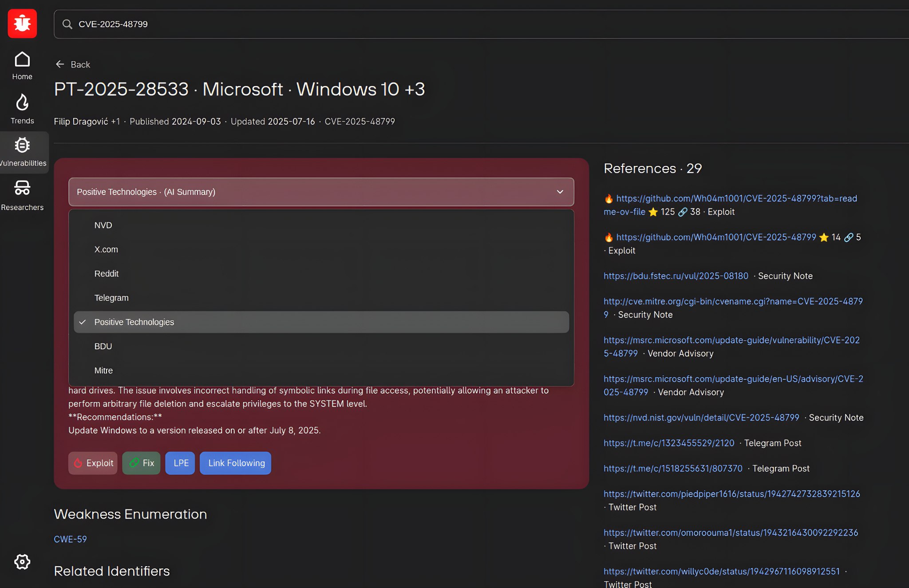909x588 pixels.
Task: Click the Weakness Enumeration heading
Action: (130, 514)
